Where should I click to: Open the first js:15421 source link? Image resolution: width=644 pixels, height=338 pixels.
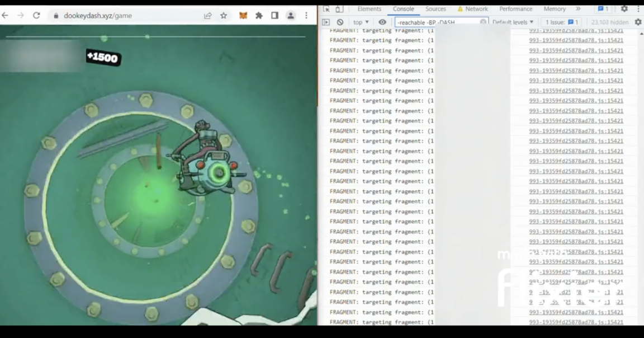576,32
